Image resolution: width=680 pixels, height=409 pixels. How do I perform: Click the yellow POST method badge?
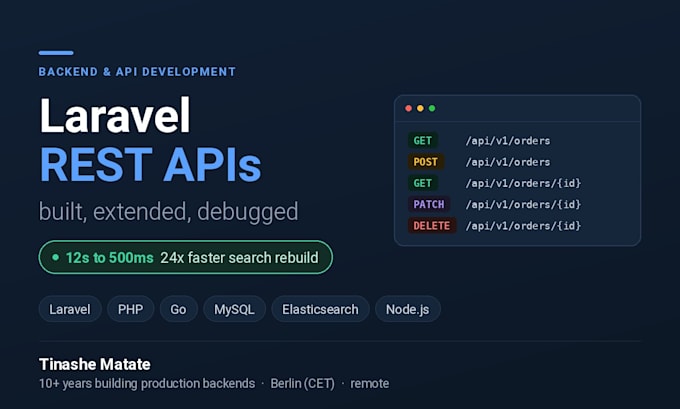pyautogui.click(x=425, y=162)
